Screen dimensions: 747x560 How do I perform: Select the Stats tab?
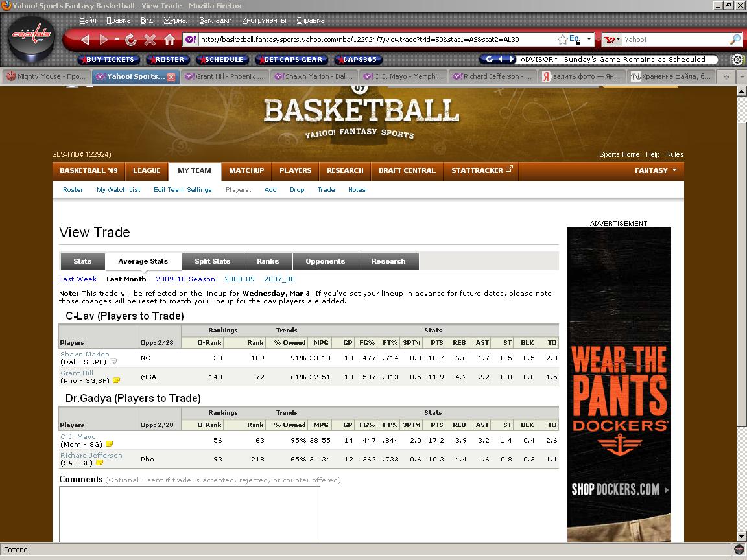[x=82, y=261]
